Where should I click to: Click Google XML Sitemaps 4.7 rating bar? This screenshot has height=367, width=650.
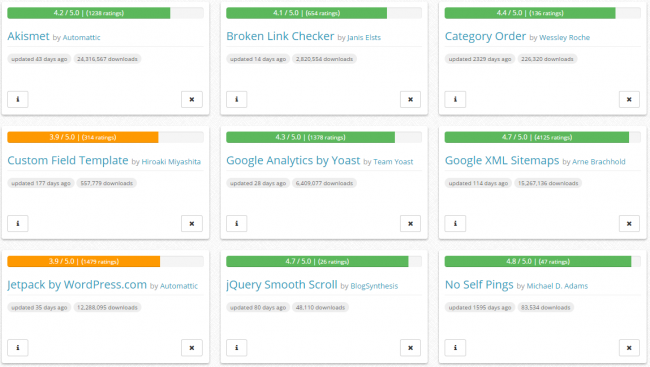pyautogui.click(x=543, y=137)
